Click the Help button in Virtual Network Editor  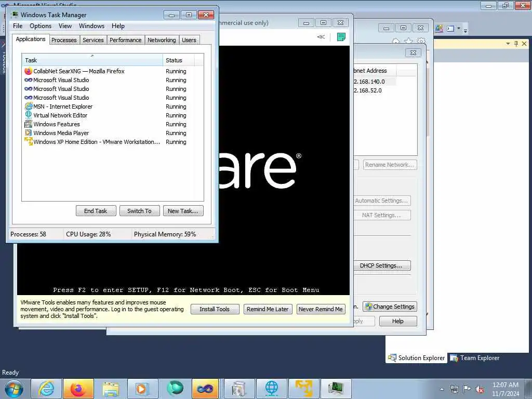pos(398,321)
